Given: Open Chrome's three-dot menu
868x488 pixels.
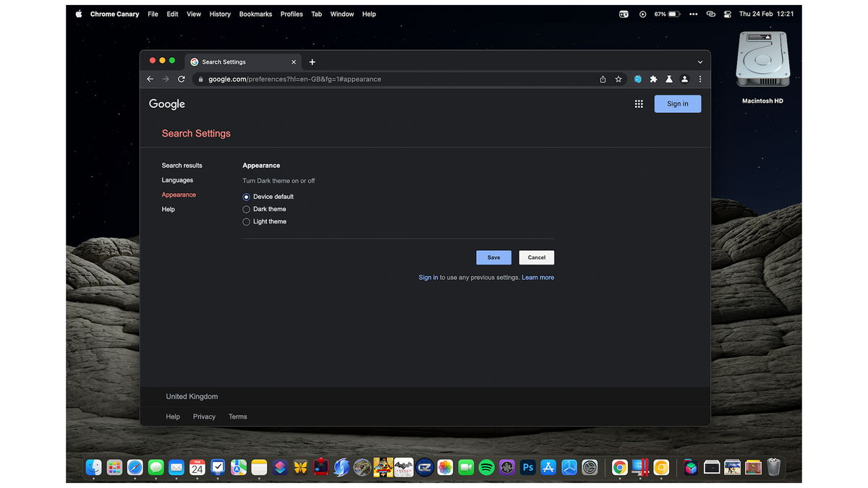Looking at the screenshot, I should coord(699,79).
